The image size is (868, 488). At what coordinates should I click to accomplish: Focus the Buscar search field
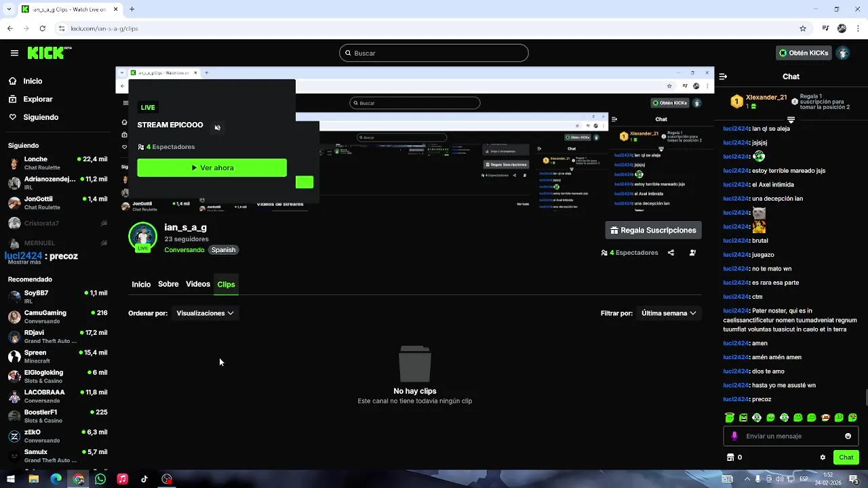(x=434, y=53)
